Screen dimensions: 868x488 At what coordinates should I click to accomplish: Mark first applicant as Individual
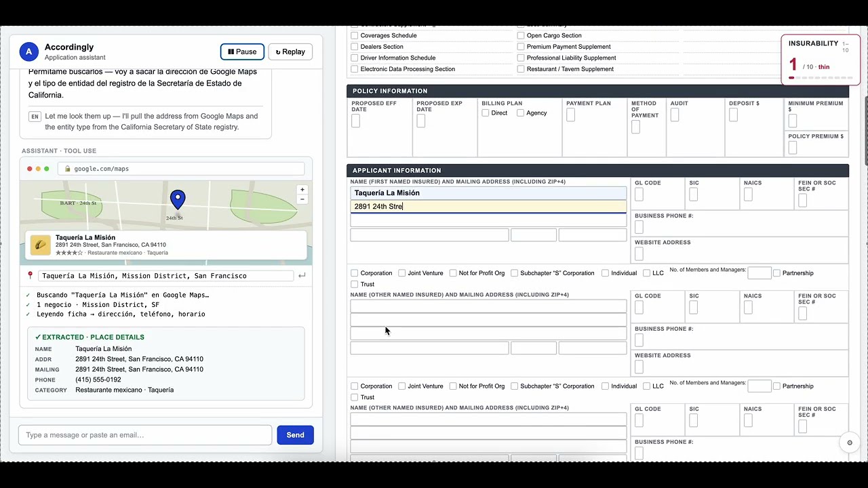605,273
